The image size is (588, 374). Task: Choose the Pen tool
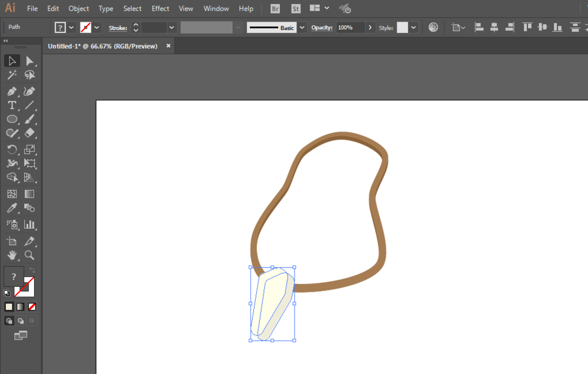(12, 91)
